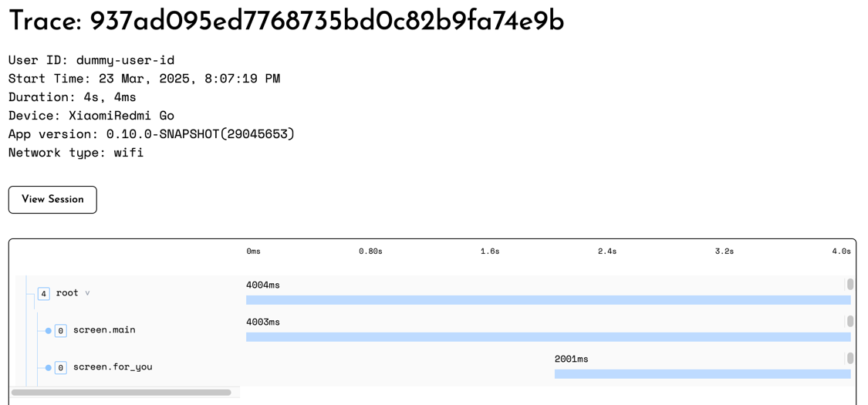Click the trace ID heading text

(x=286, y=22)
